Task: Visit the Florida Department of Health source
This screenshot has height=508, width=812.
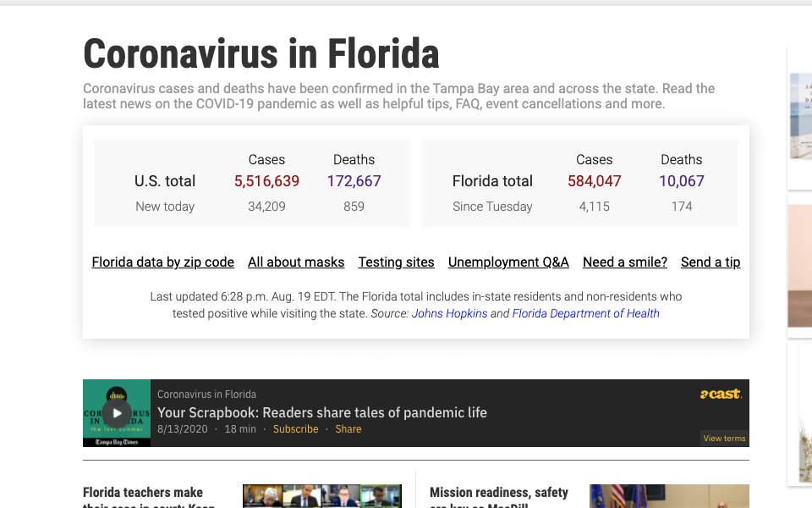Action: point(585,312)
